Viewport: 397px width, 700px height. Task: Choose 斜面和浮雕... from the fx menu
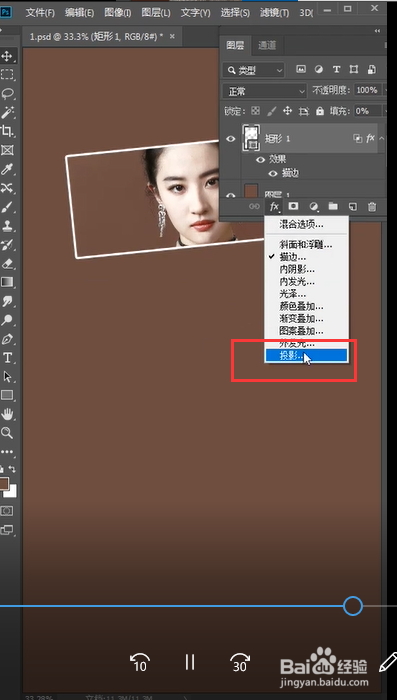click(x=306, y=245)
